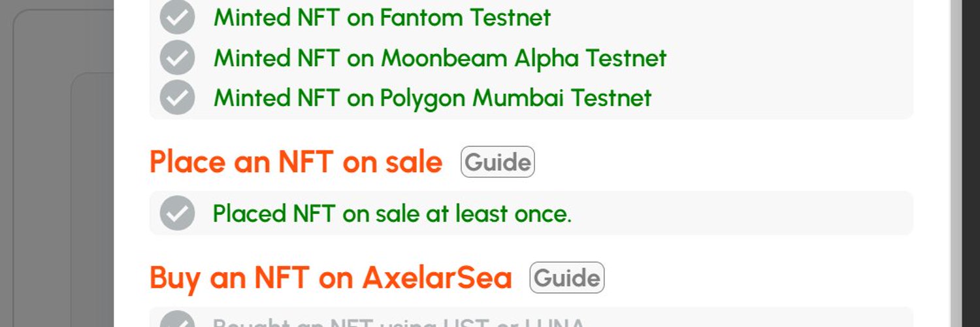Select the Minted NFT on Polygon Mumbai Testnet item
This screenshot has height=327, width=980.
[433, 98]
